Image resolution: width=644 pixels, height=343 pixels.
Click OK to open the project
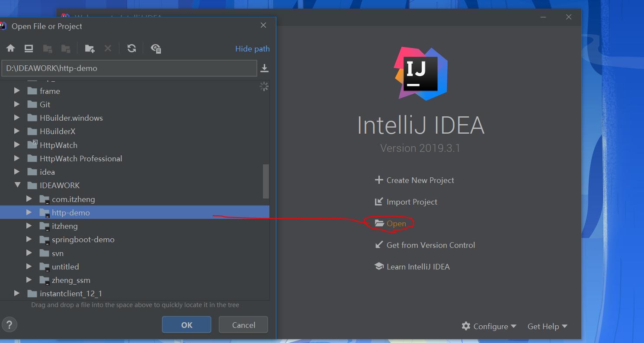[x=186, y=325]
